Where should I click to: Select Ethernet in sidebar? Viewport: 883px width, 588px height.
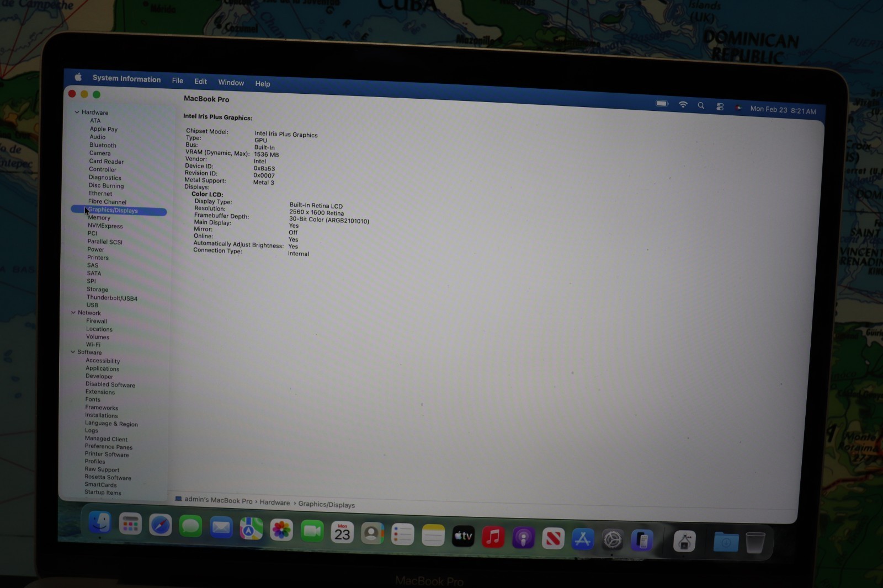(100, 193)
